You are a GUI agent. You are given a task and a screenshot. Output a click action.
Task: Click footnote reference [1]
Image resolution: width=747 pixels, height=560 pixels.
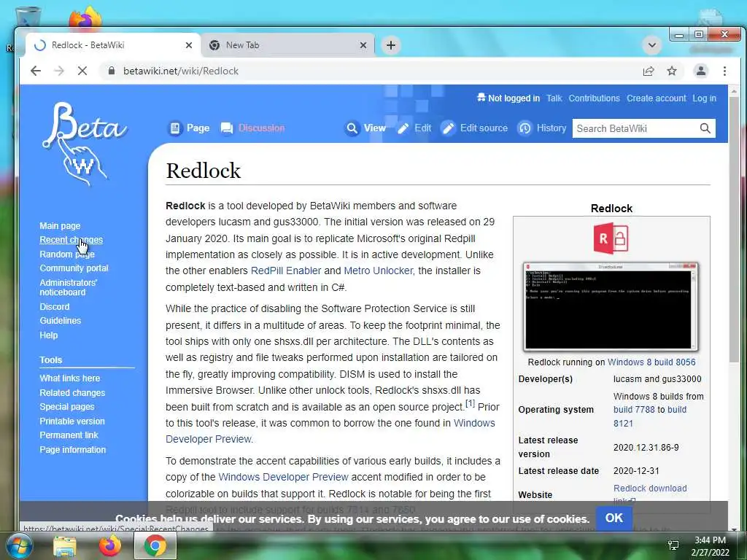(x=471, y=404)
